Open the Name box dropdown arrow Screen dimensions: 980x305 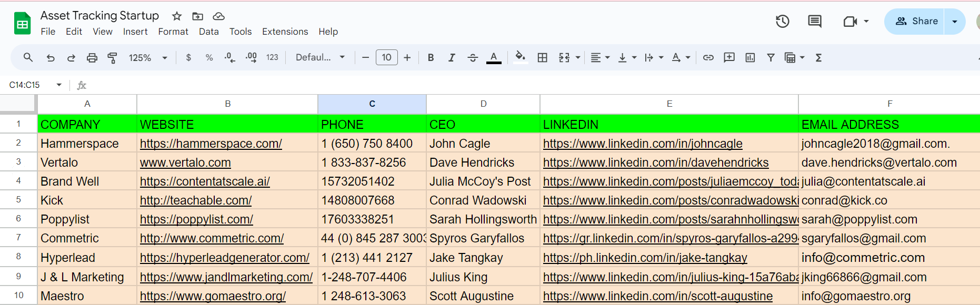click(x=59, y=85)
